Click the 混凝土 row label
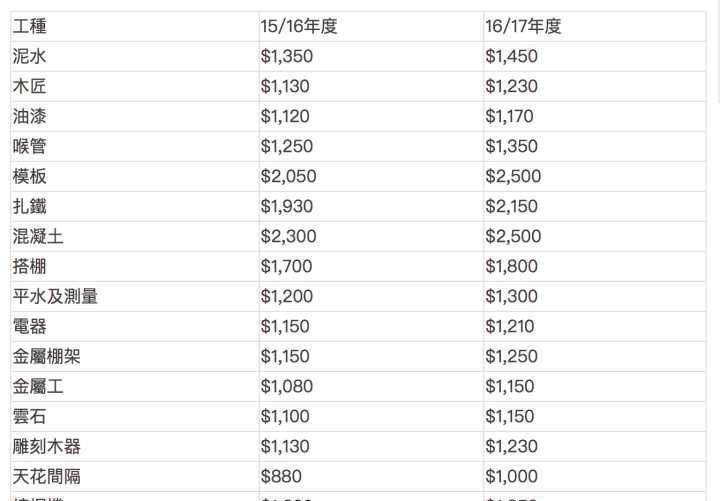 click(x=38, y=237)
